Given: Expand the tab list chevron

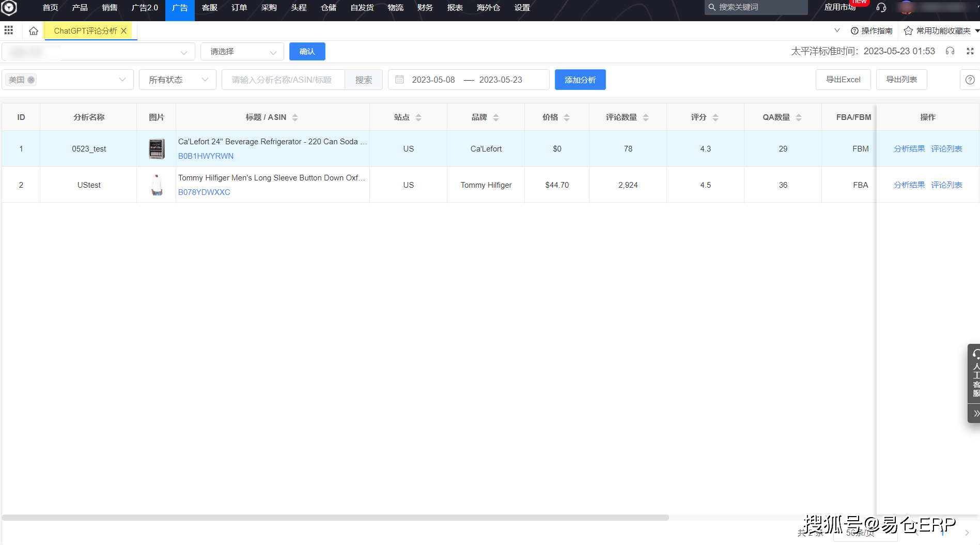Looking at the screenshot, I should click(x=837, y=31).
